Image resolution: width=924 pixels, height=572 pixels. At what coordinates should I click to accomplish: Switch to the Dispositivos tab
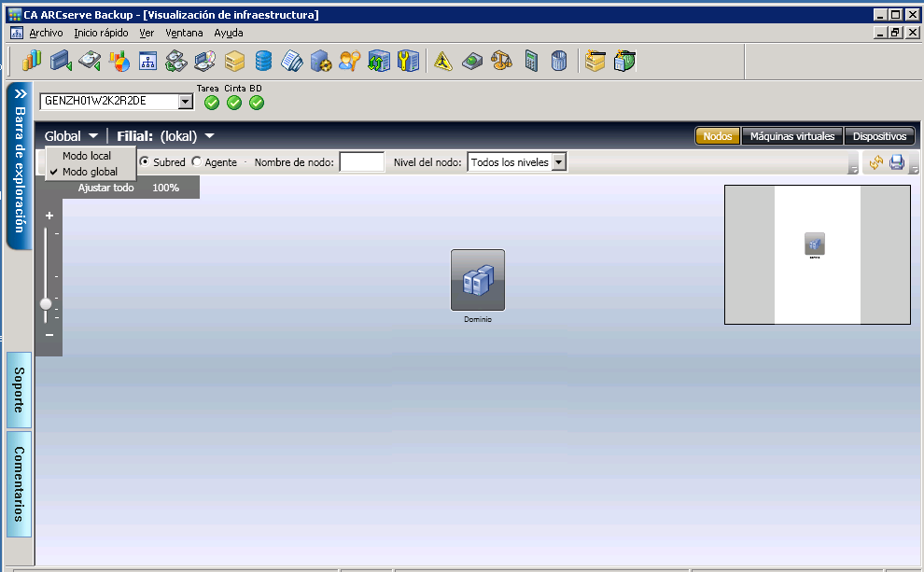pyautogui.click(x=879, y=136)
